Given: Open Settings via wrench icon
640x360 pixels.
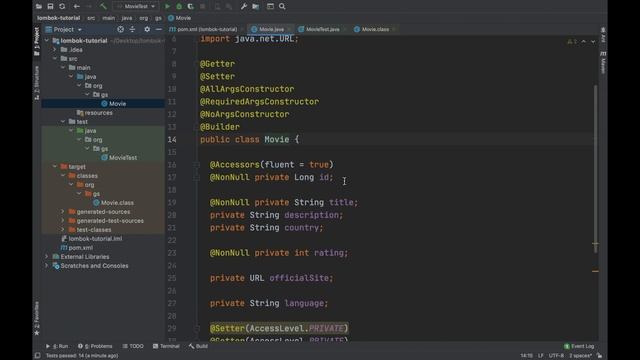Looking at the screenshot, I should [x=244, y=7].
